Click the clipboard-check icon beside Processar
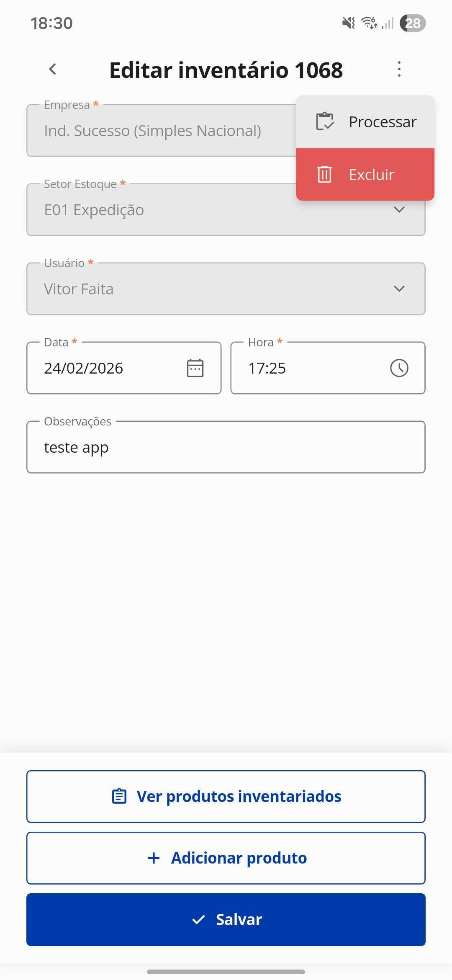This screenshot has width=452, height=980. click(325, 121)
